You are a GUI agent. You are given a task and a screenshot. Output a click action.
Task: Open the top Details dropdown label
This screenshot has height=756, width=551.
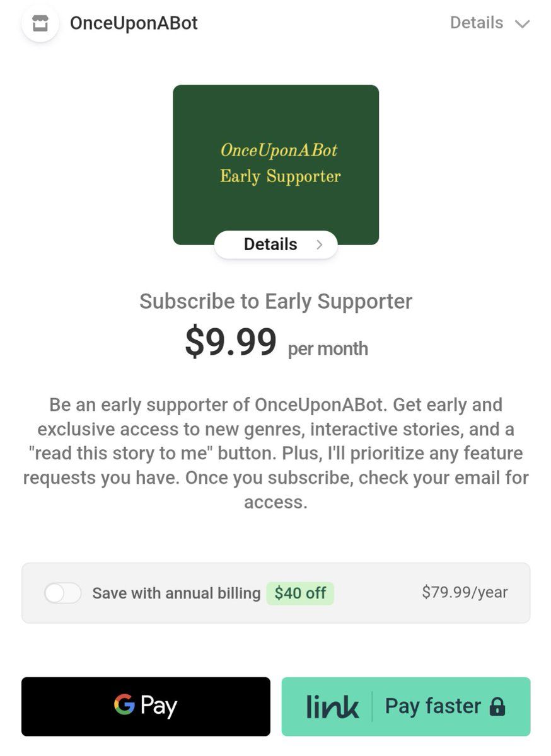tap(477, 23)
